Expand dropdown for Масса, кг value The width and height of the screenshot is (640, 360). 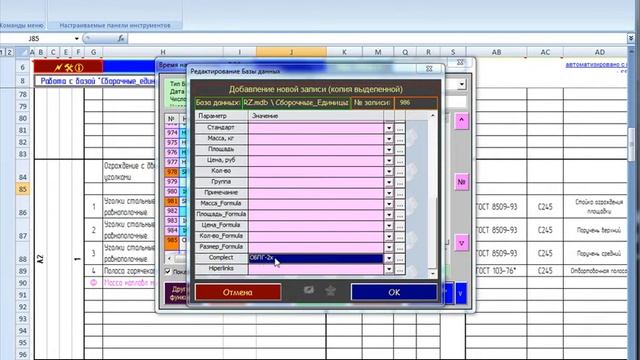(x=389, y=139)
